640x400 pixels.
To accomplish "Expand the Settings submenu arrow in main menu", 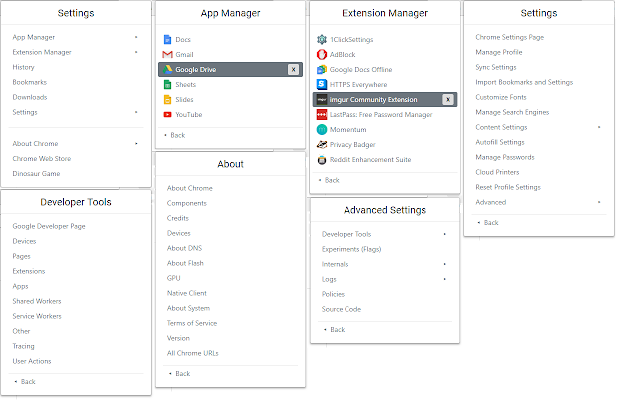I will tap(136, 112).
